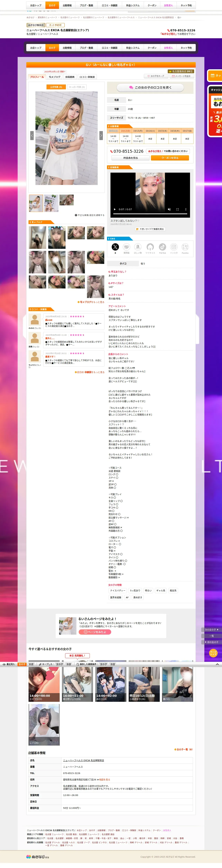Play the video in large size

[150, 229]
